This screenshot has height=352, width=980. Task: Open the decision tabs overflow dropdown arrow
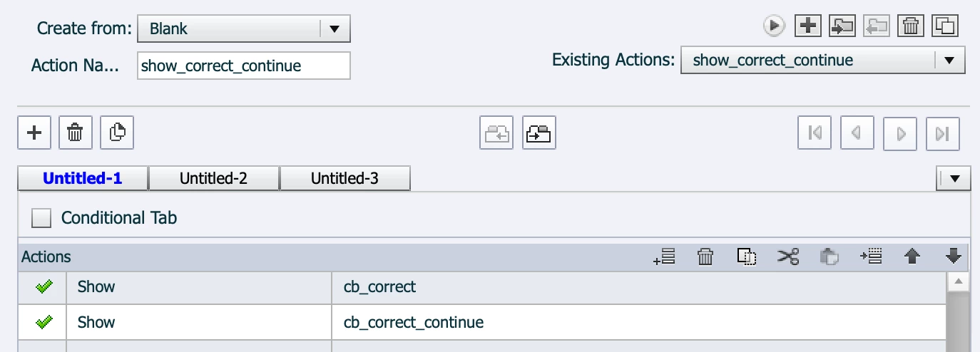[x=954, y=179]
